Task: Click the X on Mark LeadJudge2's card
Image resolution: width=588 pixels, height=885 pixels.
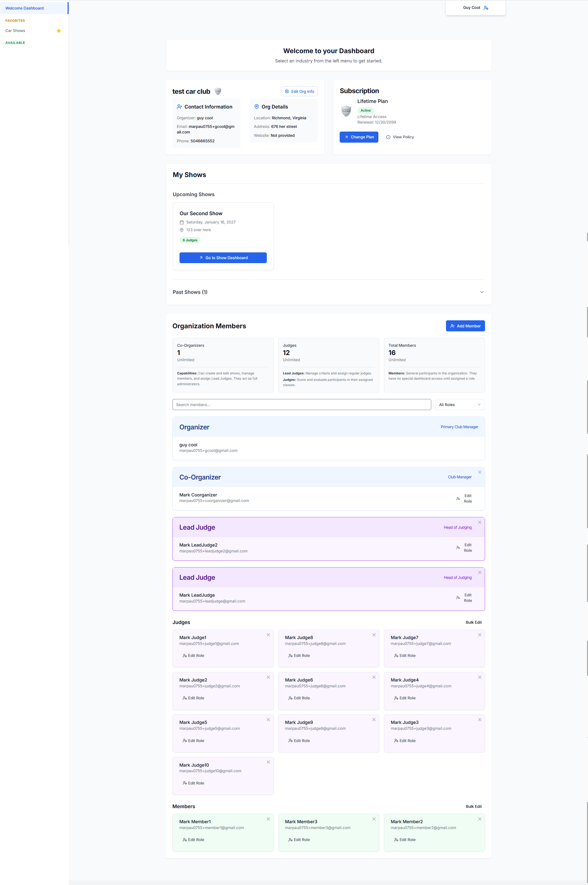Action: [479, 522]
